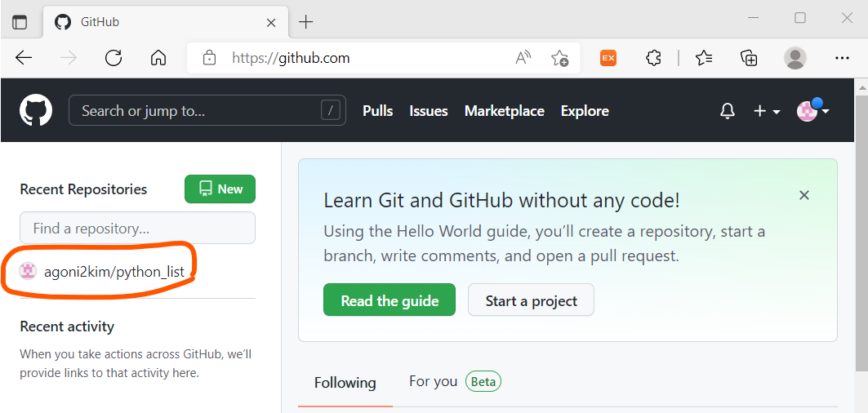This screenshot has width=868, height=413.
Task: Click the Start a project button
Action: pos(531,300)
